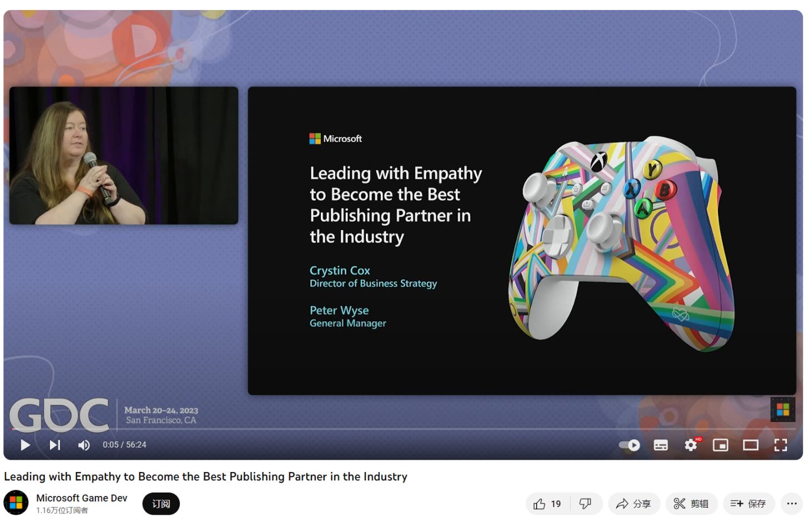Switch to miniplayer mode
This screenshot has height=522, width=812.
coord(720,445)
